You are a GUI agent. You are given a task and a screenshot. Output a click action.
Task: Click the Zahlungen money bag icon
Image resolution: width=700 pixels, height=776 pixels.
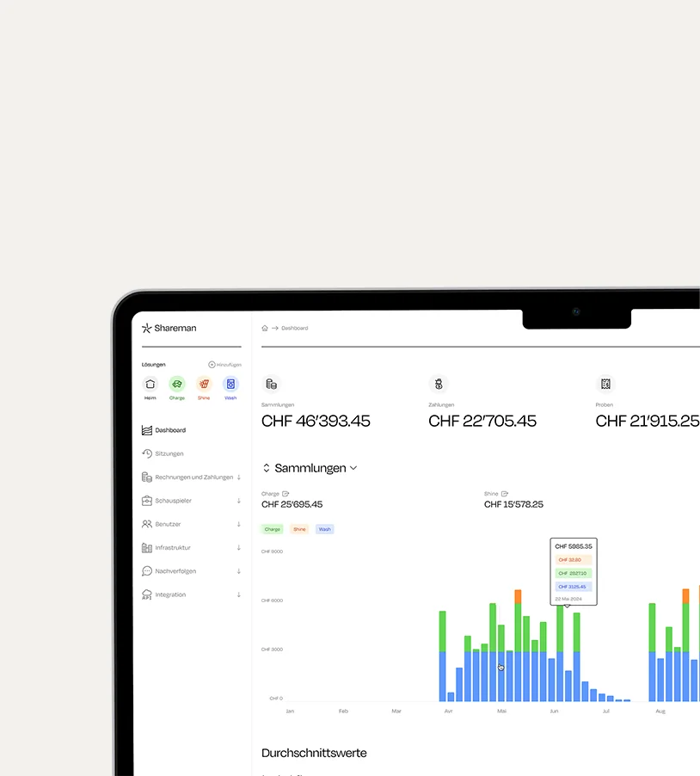(438, 385)
